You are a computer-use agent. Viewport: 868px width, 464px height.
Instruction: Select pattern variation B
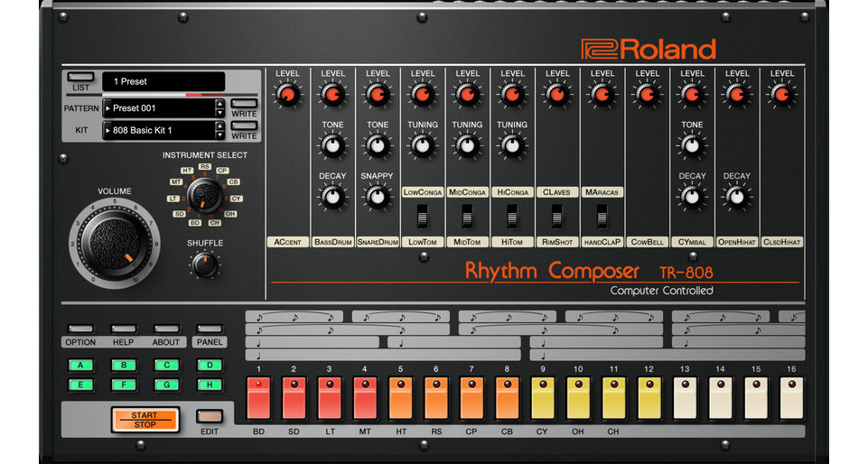[x=124, y=365]
